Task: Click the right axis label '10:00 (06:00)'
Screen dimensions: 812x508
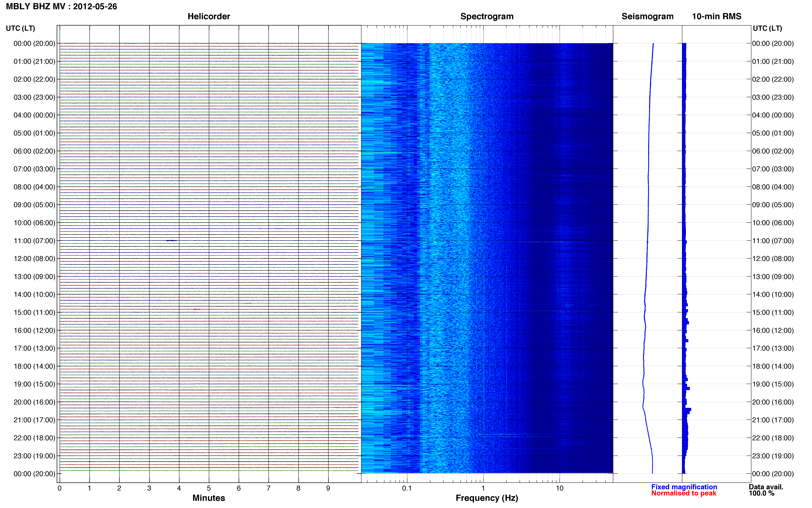Action: tap(773, 223)
